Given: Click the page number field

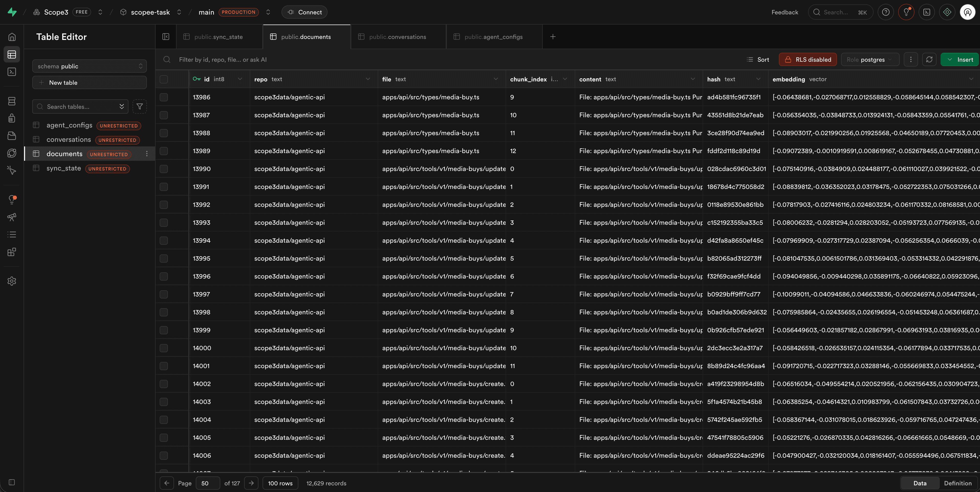Looking at the screenshot, I should click(208, 483).
